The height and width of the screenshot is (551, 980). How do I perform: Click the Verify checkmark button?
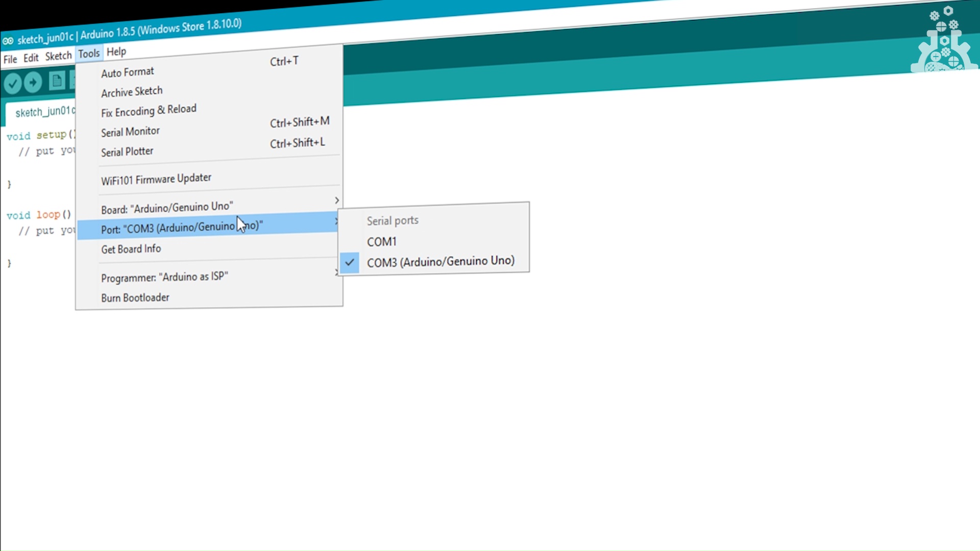point(12,83)
